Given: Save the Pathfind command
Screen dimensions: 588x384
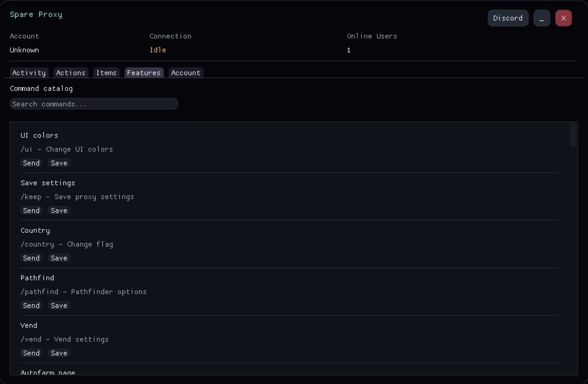Looking at the screenshot, I should [59, 306].
